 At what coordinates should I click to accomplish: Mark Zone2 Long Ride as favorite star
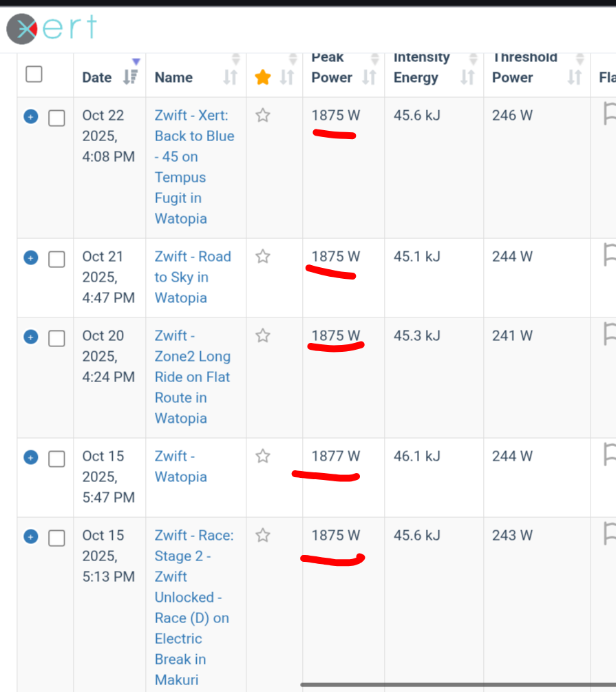tap(262, 336)
